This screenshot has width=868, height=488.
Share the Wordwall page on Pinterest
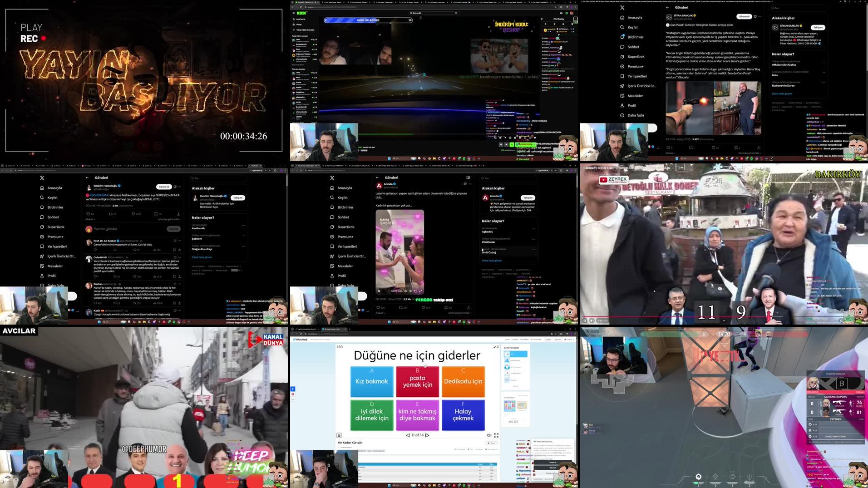(x=293, y=394)
